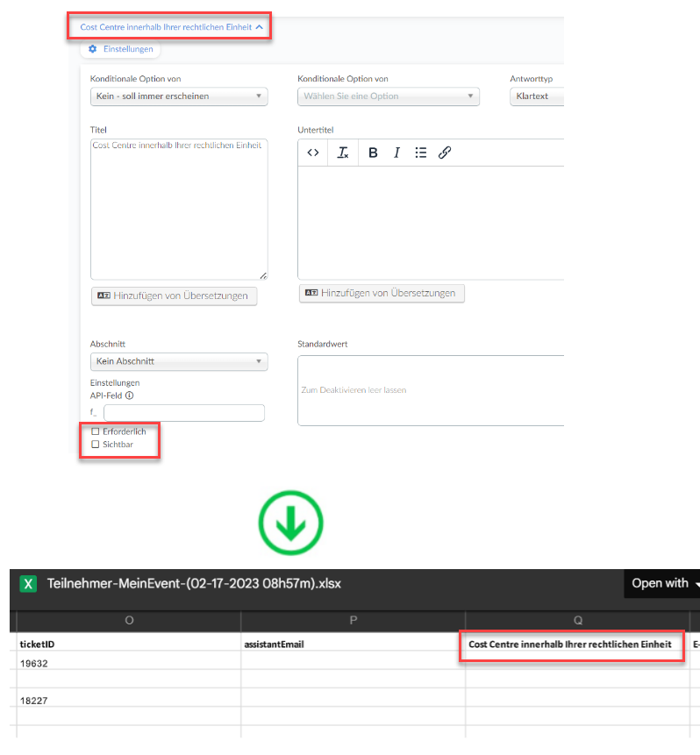The image size is (700, 755).
Task: Open the 'Open with' dropdown
Action: click(x=664, y=584)
